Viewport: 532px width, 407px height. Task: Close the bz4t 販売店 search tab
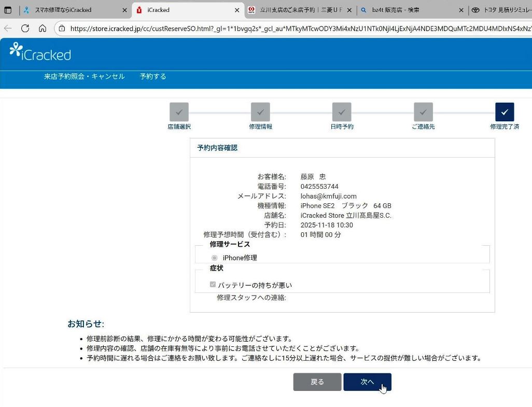coord(461,10)
